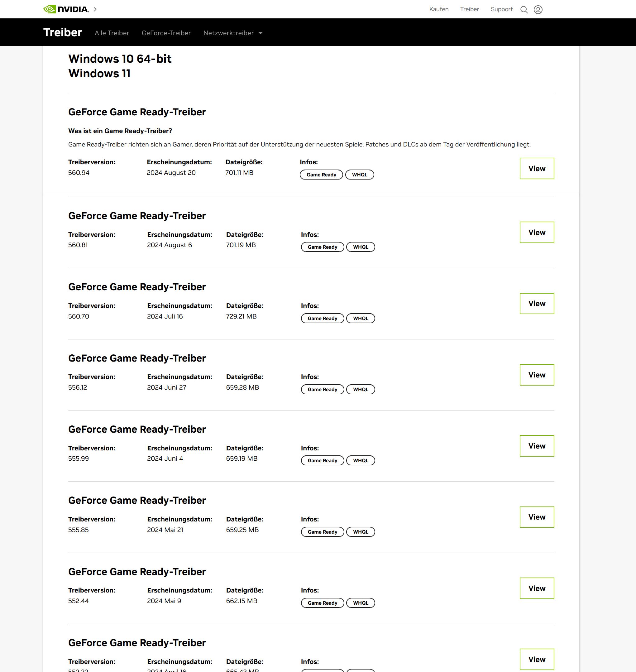636x672 pixels.
Task: Click the Treiber heading in black bar
Action: (63, 32)
